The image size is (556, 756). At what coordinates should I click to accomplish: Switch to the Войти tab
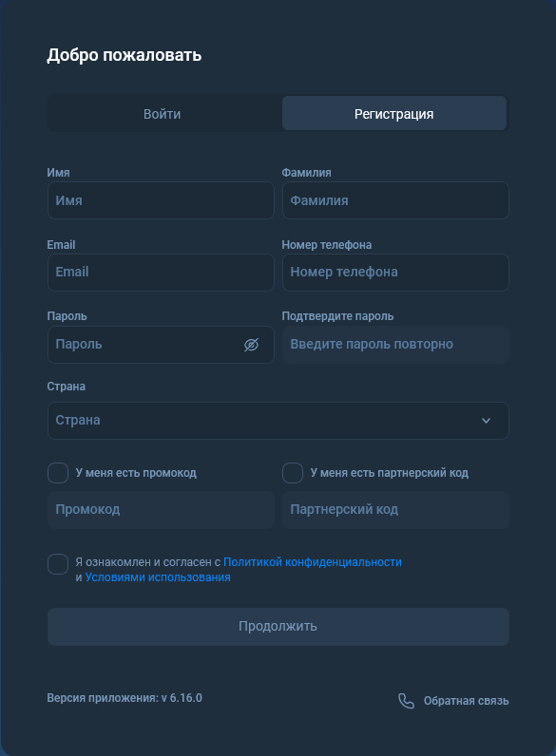(163, 114)
